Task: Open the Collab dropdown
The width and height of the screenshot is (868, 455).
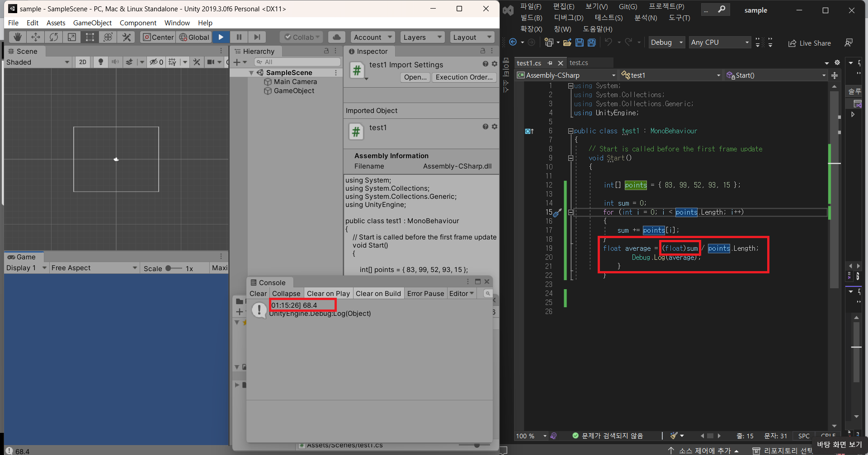Action: coord(302,37)
